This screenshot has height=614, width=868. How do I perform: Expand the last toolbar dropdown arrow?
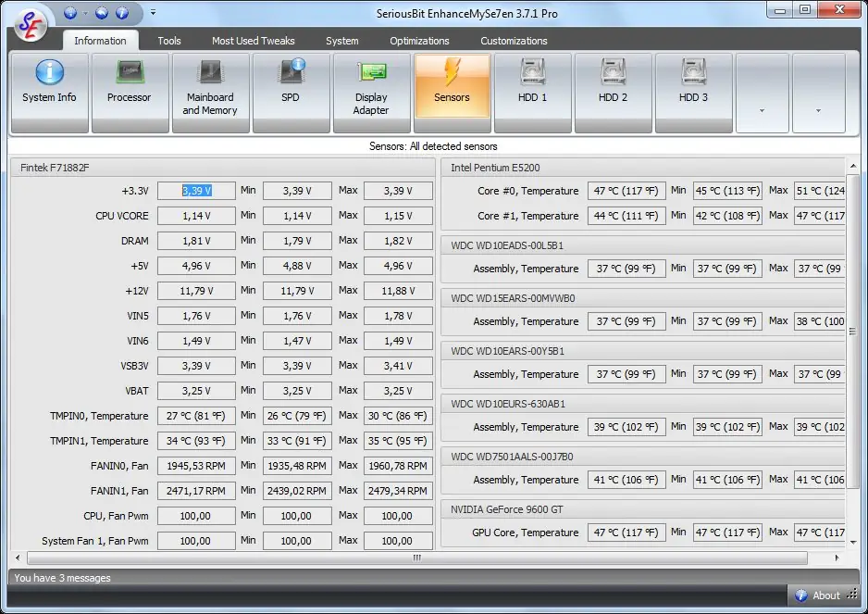coord(819,93)
